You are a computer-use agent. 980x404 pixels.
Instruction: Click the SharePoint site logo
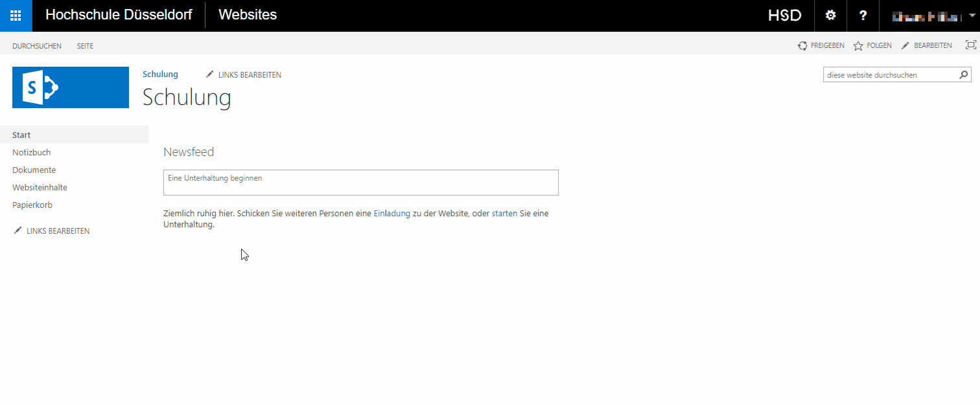[x=71, y=87]
